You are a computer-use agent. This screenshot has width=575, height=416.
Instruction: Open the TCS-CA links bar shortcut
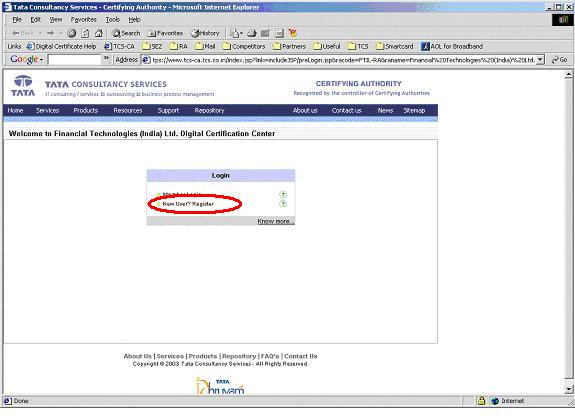tap(120, 46)
